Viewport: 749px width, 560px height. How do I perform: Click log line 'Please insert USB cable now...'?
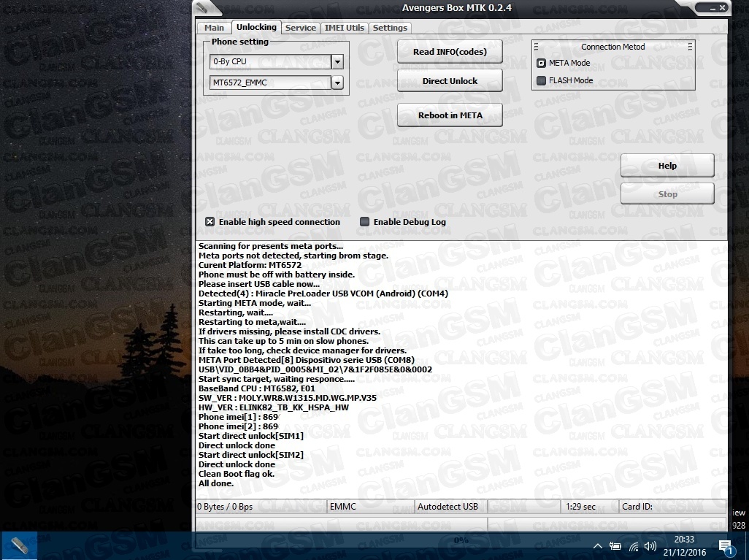click(x=259, y=284)
